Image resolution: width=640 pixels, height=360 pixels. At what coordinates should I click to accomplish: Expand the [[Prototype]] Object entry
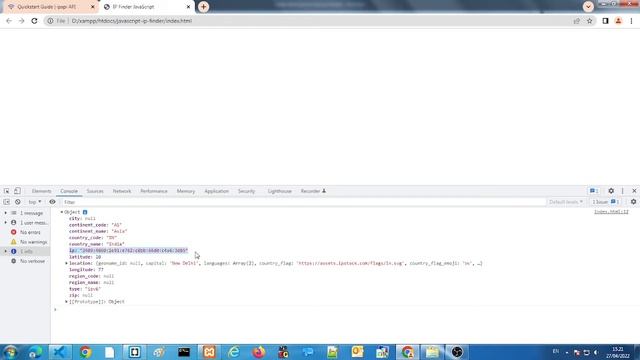(67, 302)
